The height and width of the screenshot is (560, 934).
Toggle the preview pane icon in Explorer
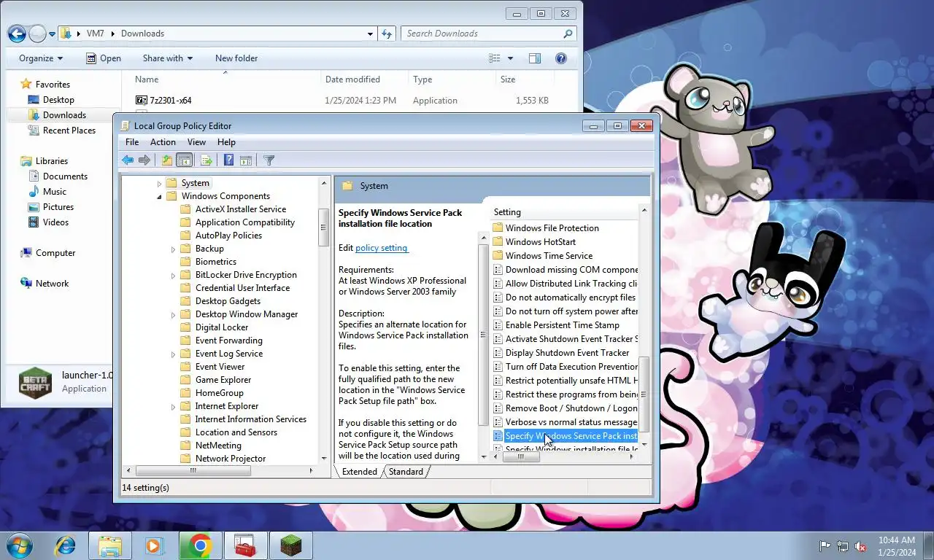534,58
